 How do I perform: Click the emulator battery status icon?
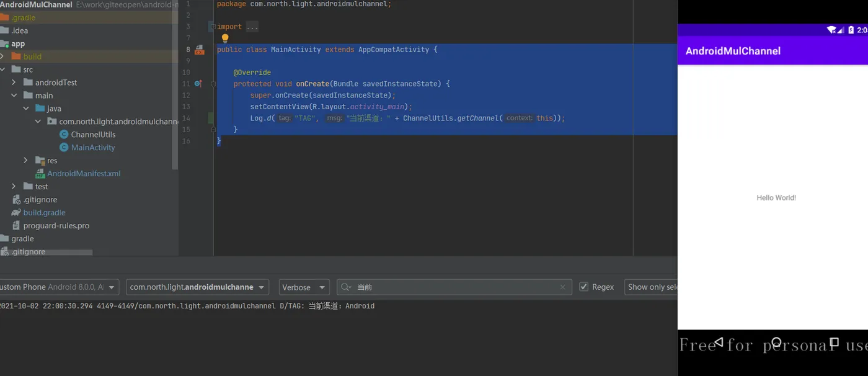point(851,30)
